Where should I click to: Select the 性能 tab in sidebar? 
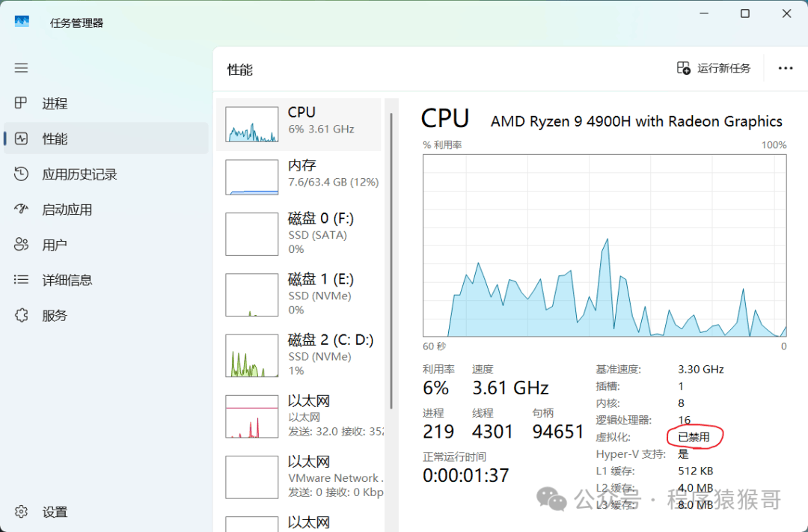tap(105, 139)
